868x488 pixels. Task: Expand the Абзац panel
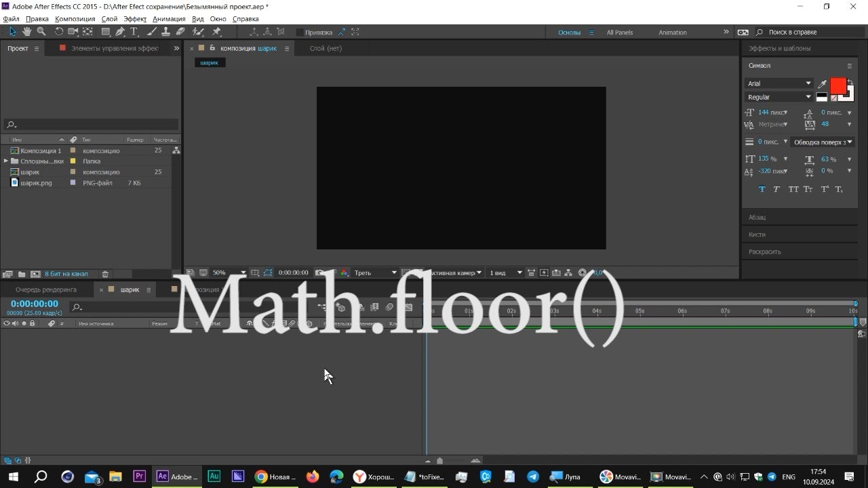(x=757, y=218)
